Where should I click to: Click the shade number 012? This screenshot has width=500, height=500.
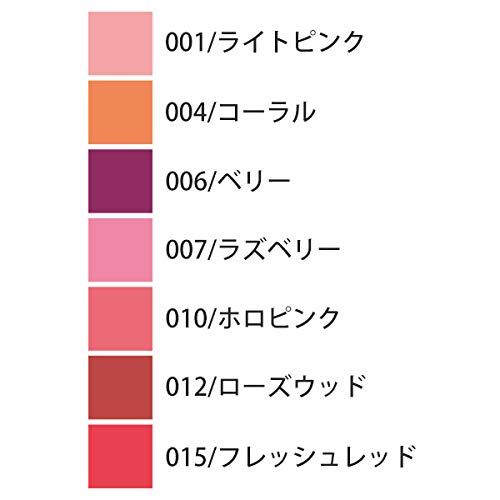tap(187, 387)
